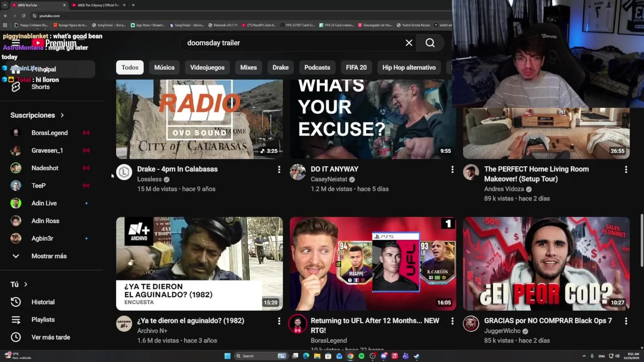Switch to The Odyssey Official Trailer tab
Viewport: 644px width, 362px height.
[x=99, y=5]
